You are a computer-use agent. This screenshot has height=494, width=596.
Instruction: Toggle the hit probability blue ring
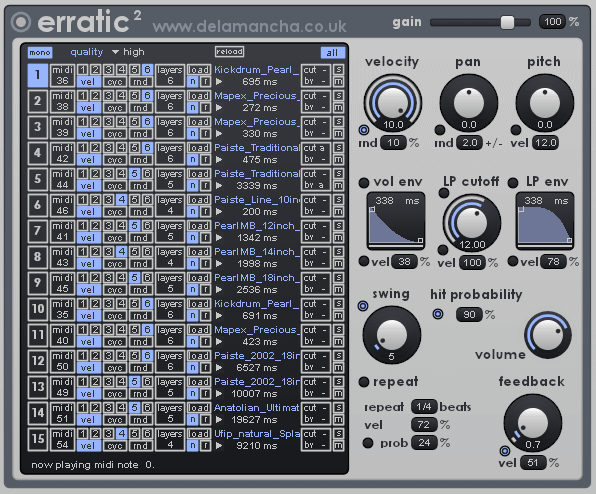[438, 314]
